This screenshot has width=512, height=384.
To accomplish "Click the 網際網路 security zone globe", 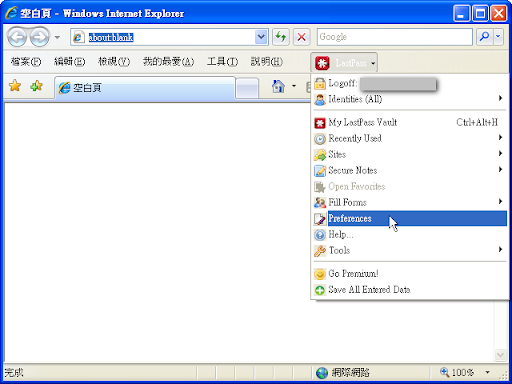I will [322, 373].
